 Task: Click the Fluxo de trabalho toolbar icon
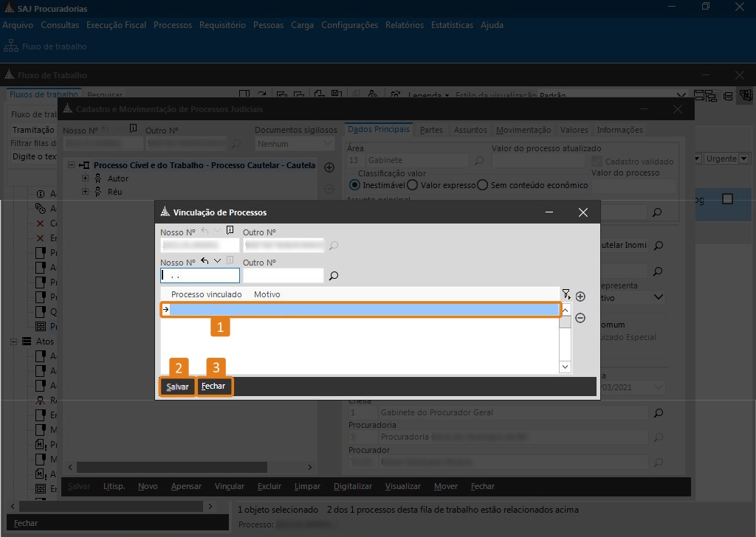[11, 46]
